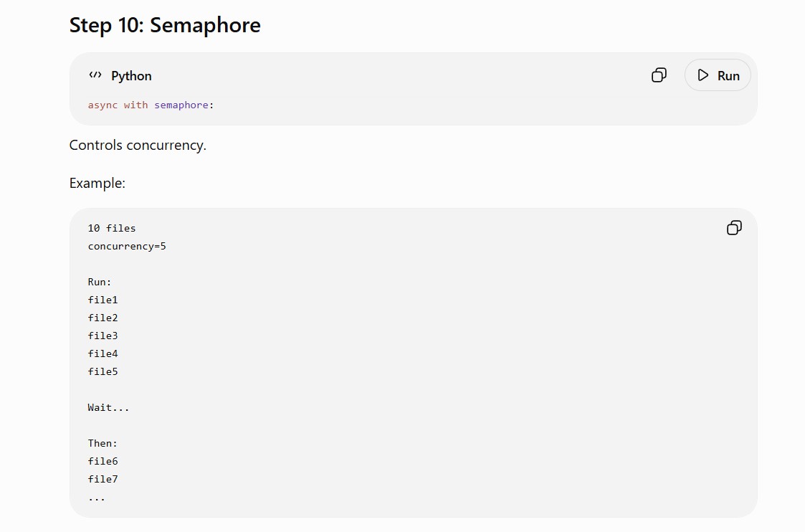
Task: Click the concurrency=5 line
Action: tap(127, 246)
